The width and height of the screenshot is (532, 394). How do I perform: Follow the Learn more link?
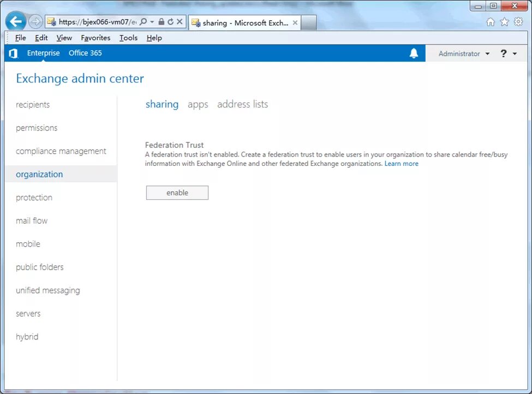[x=402, y=164]
